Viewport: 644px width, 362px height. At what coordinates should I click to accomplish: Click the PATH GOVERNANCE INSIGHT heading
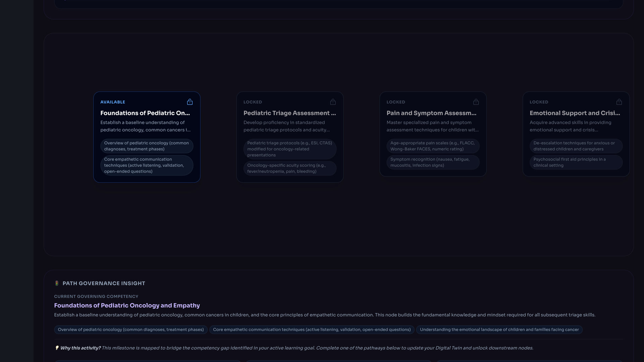(104, 283)
